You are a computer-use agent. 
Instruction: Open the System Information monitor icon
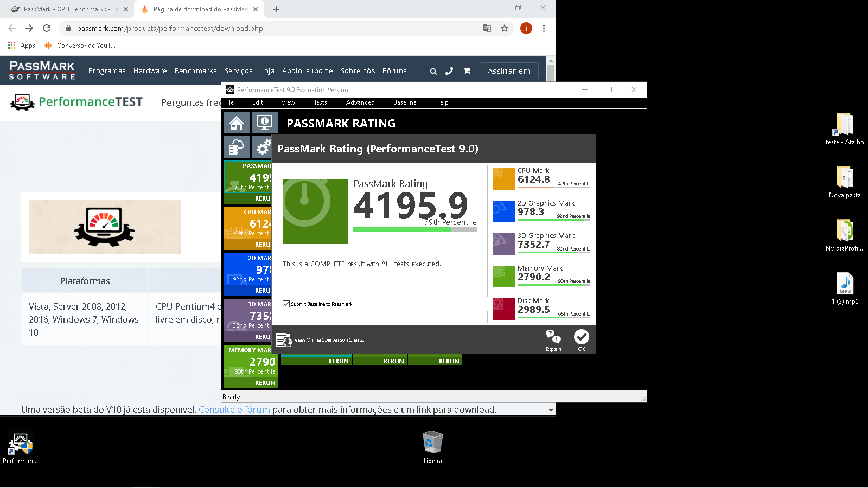click(x=265, y=123)
